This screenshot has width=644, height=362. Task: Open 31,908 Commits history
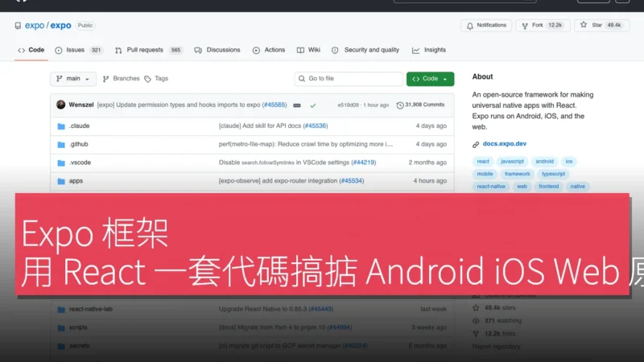420,105
